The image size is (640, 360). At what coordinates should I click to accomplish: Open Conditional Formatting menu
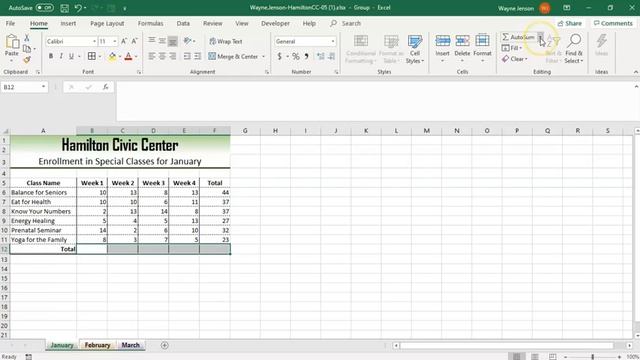pyautogui.click(x=361, y=49)
